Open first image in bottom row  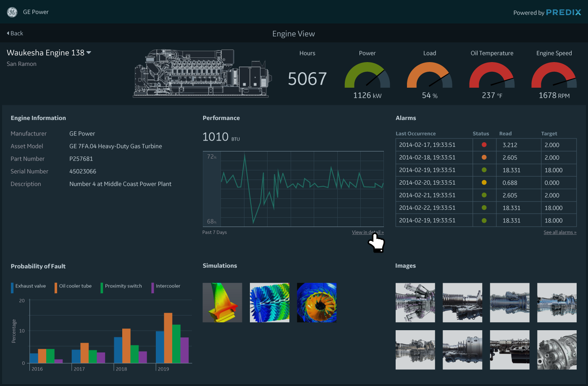pos(415,350)
